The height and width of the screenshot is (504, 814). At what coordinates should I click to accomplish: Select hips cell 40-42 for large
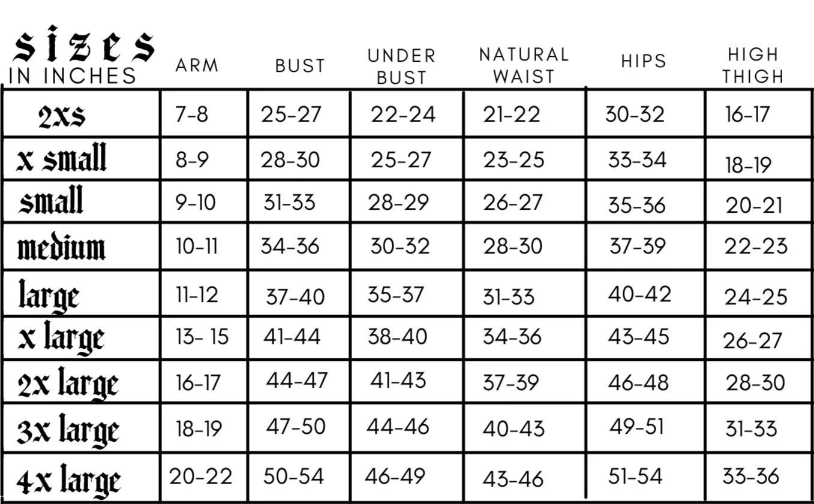pos(639,294)
